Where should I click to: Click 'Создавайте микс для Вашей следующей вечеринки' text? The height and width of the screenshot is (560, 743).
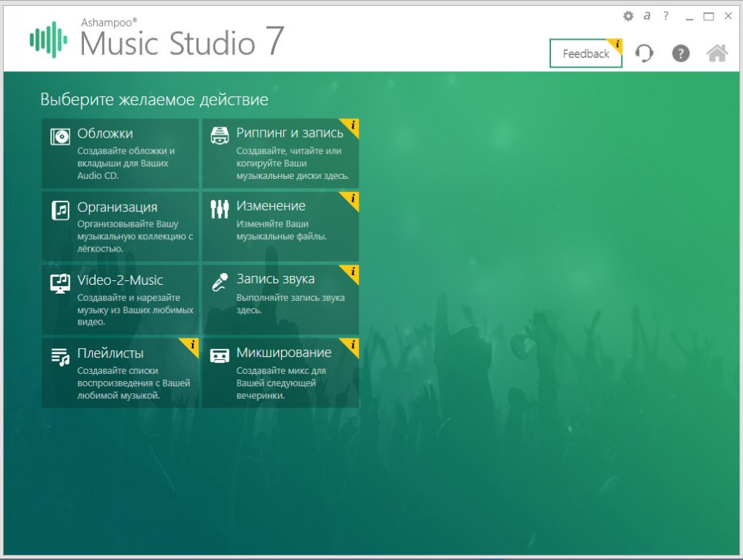pos(281,383)
